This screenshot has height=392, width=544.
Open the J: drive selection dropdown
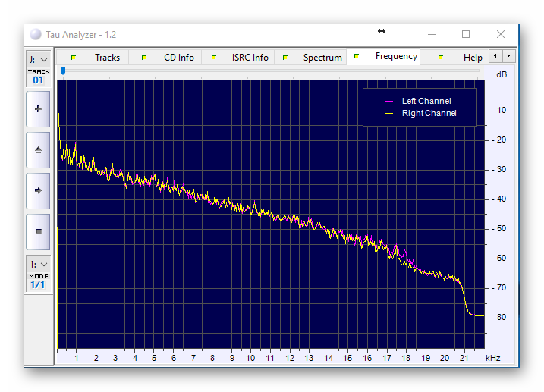coord(38,58)
